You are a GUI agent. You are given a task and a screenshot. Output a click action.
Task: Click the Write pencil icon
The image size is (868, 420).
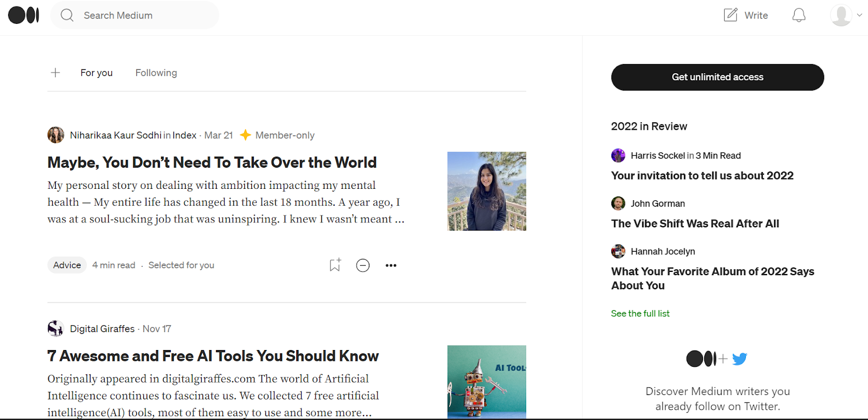pyautogui.click(x=731, y=15)
